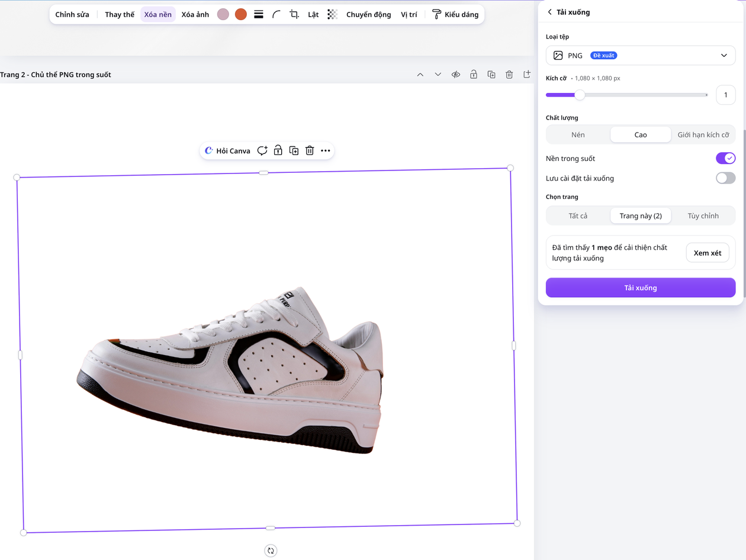Move page 2 down with chevron arrow
Screen dimensions: 746x560
[438, 75]
